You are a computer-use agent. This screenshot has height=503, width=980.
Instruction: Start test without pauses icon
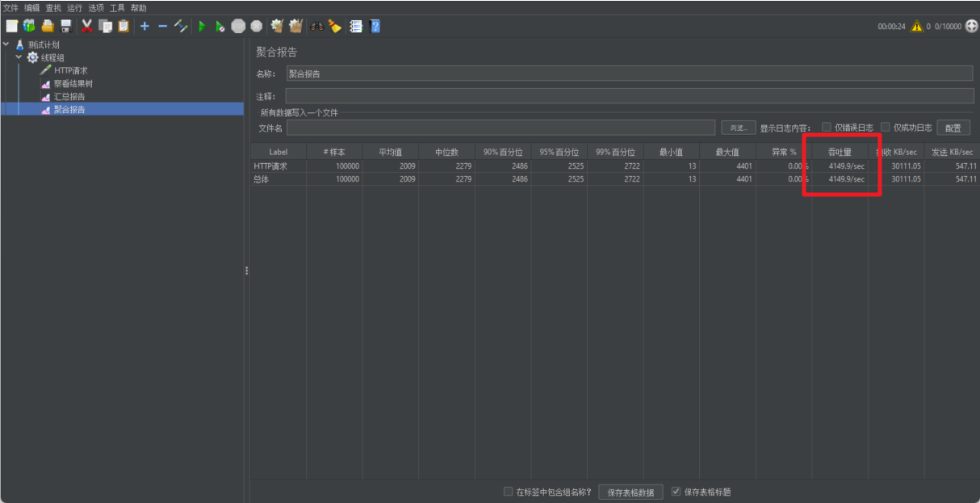[220, 26]
